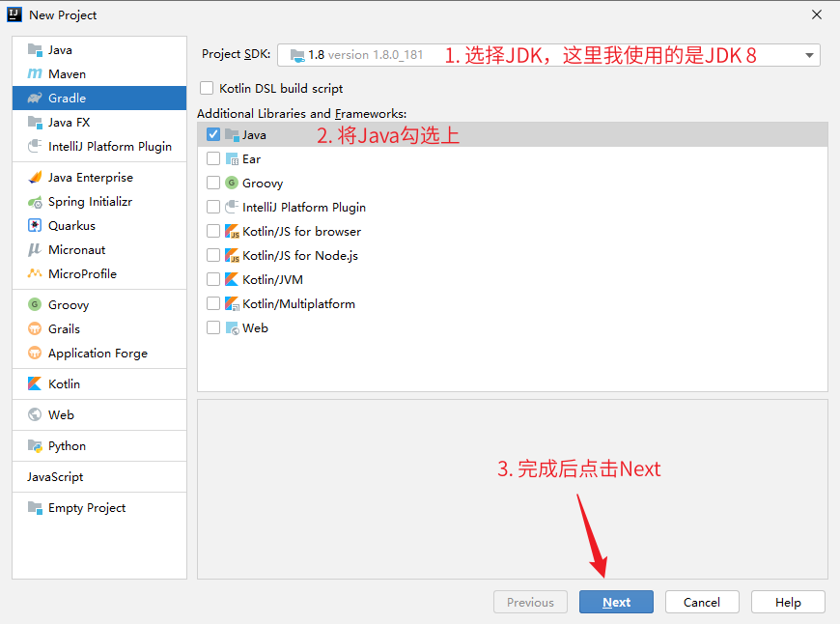Enable the Kotlin/JVM checkbox
This screenshot has height=624, width=840.
[213, 280]
